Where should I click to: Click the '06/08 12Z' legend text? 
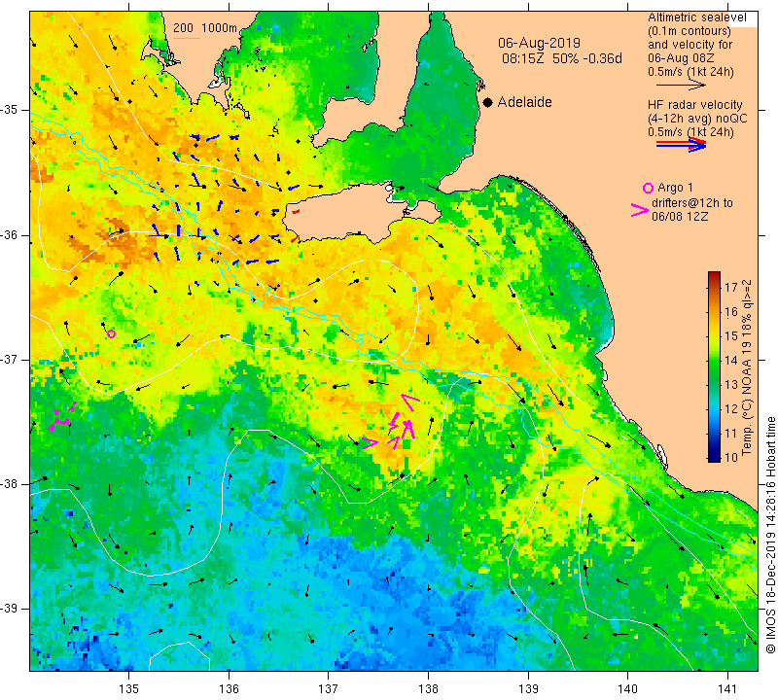pos(680,217)
